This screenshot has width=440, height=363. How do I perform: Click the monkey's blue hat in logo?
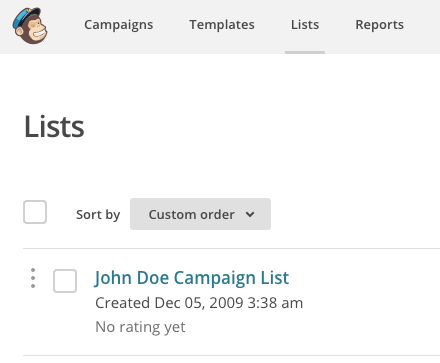click(x=26, y=17)
